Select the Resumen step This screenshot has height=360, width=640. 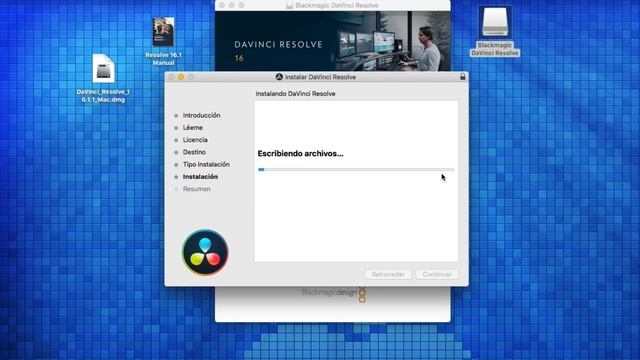197,189
